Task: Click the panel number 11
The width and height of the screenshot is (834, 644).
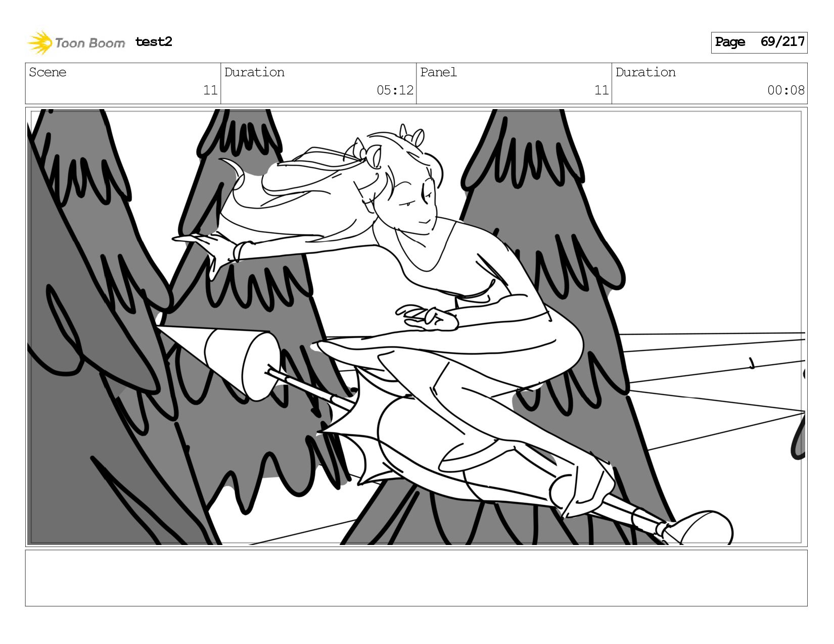Action: coord(601,90)
